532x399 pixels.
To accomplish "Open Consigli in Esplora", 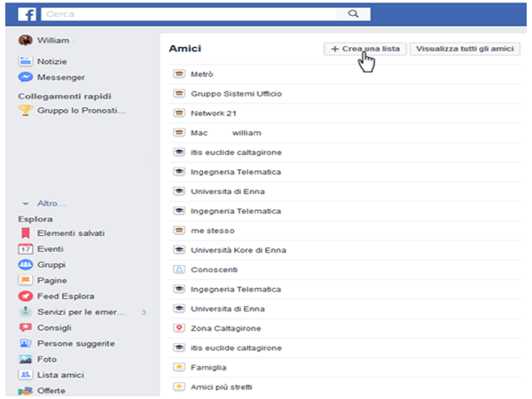I will pyautogui.click(x=54, y=328).
